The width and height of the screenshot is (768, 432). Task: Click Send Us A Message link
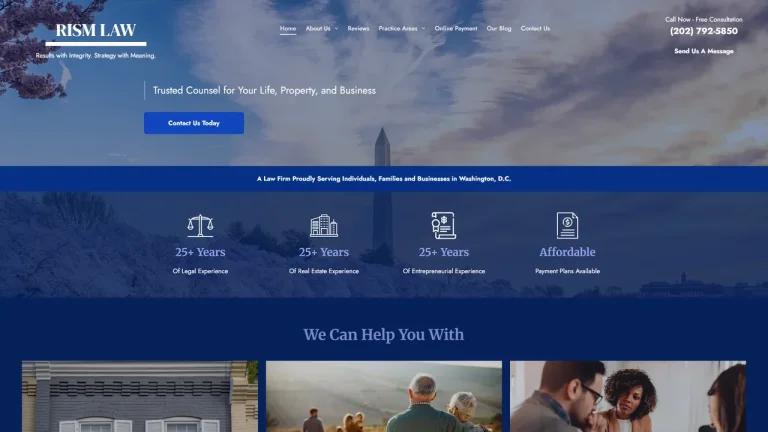pos(704,51)
